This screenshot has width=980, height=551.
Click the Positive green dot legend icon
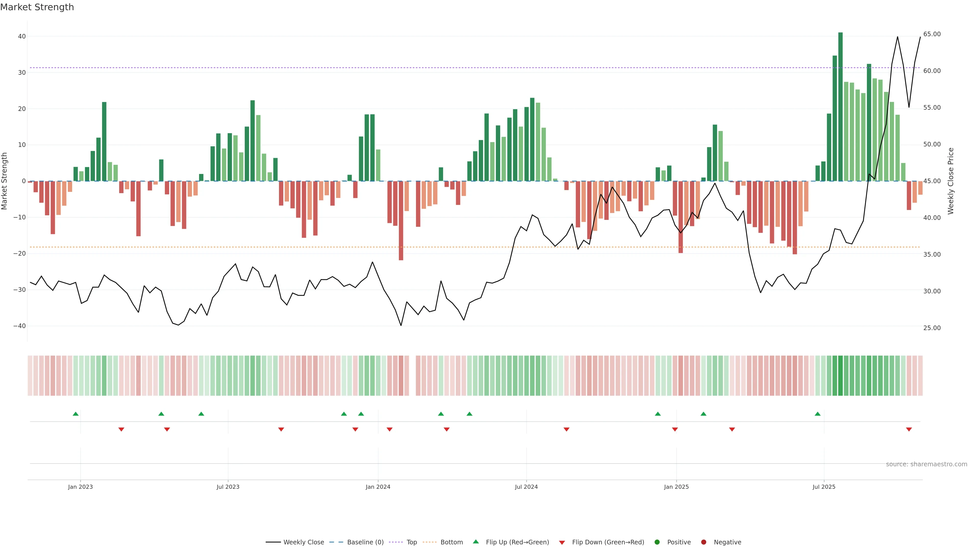[657, 542]
